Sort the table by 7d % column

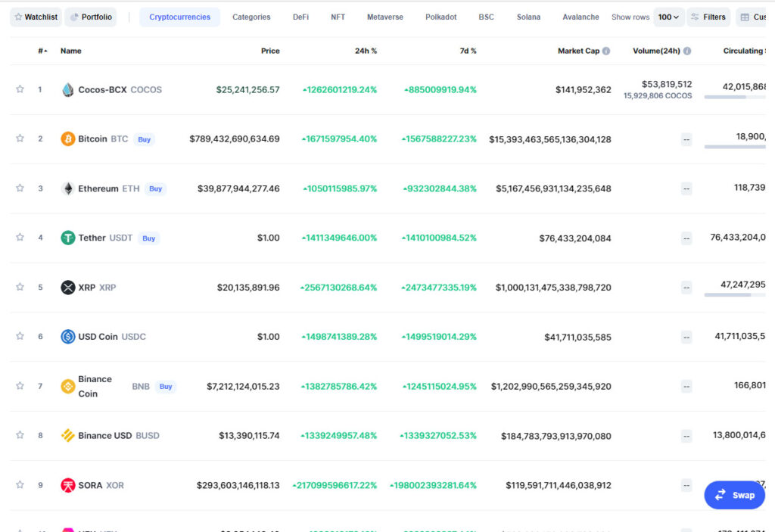468,51
